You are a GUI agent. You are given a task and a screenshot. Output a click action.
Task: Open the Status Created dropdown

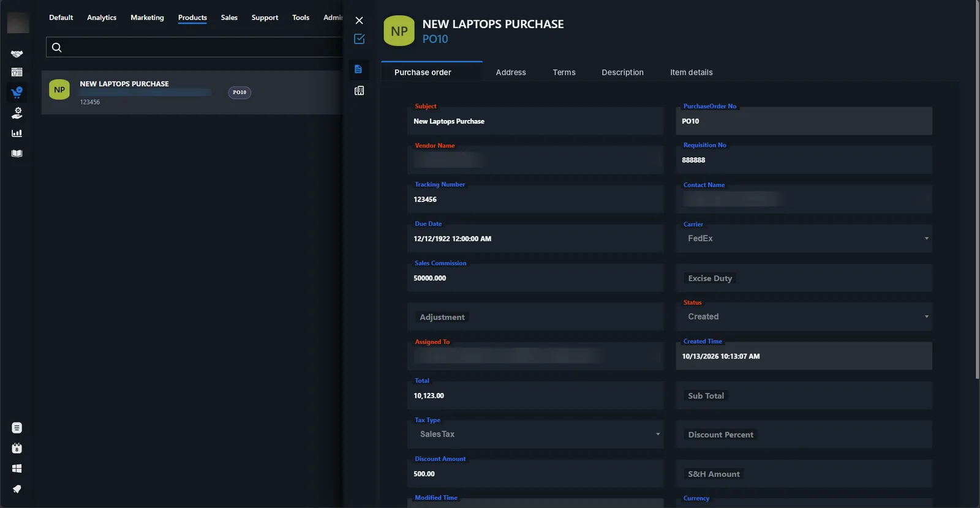point(804,317)
